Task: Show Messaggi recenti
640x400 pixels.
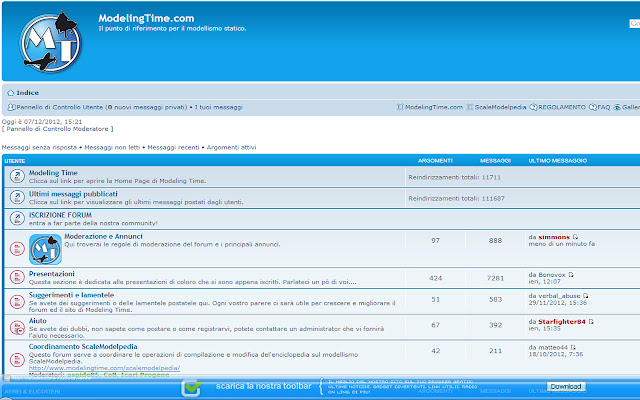Action: (173, 147)
